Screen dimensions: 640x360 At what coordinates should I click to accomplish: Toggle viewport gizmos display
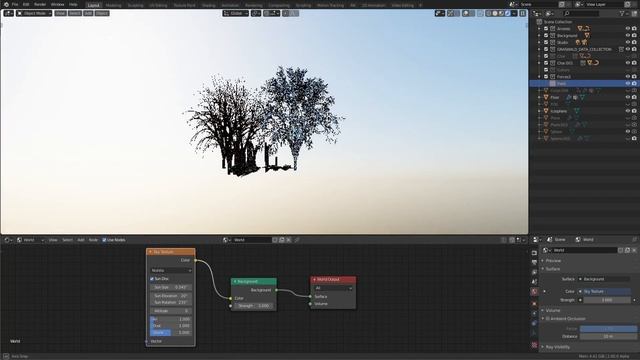tap(451, 13)
